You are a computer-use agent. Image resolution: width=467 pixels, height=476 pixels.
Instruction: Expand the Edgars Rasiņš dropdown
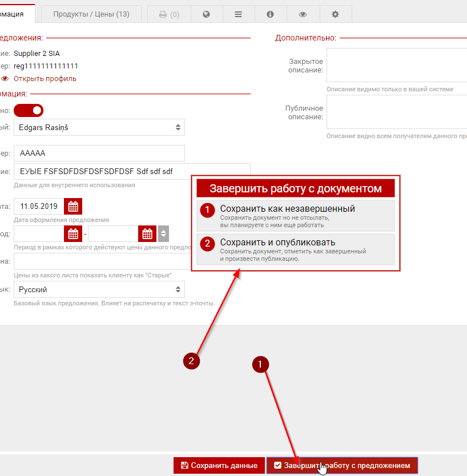pyautogui.click(x=99, y=127)
